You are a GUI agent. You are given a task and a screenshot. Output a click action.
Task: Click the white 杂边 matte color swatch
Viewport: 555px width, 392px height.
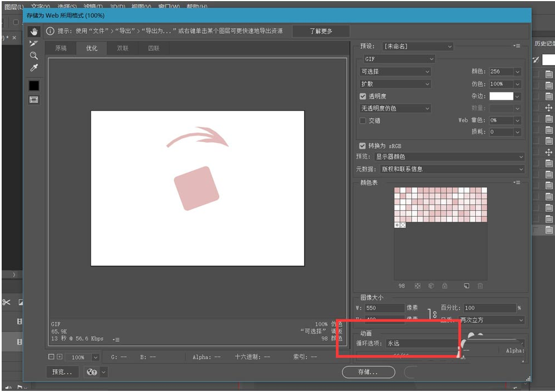coord(501,96)
